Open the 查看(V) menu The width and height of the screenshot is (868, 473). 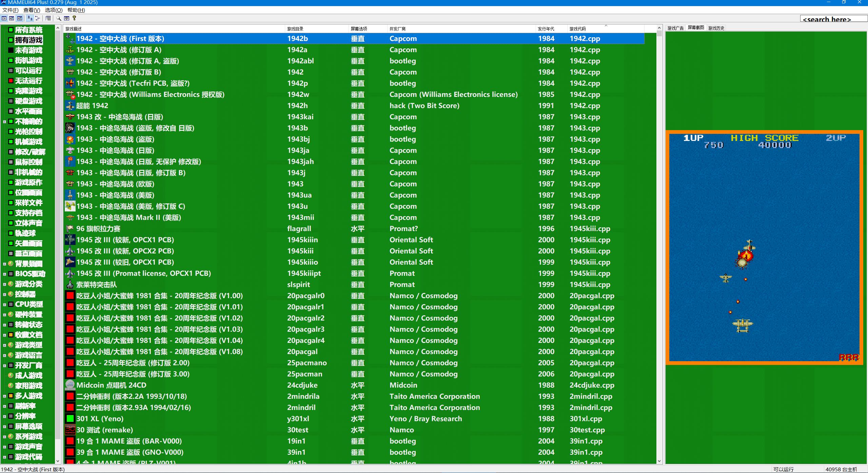tap(32, 10)
